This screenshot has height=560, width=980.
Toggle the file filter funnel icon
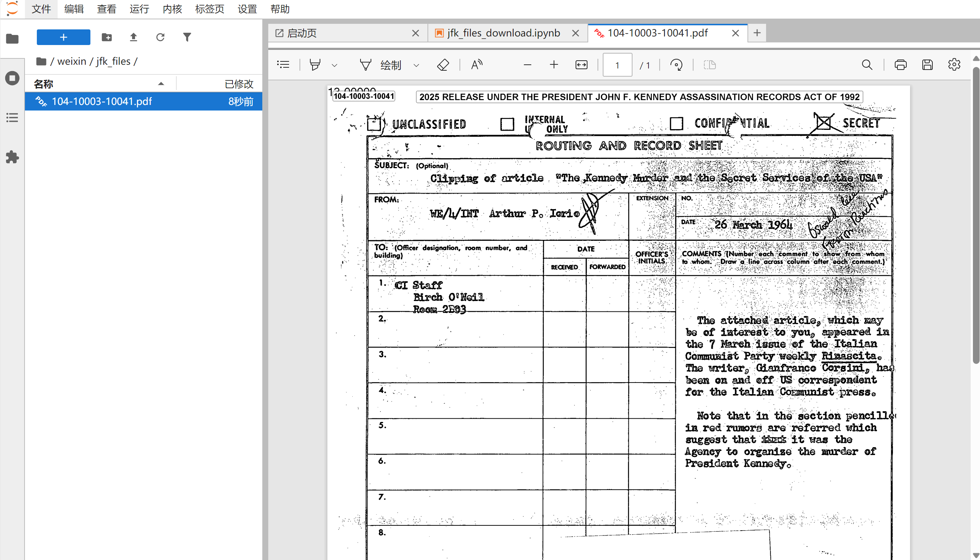point(187,37)
